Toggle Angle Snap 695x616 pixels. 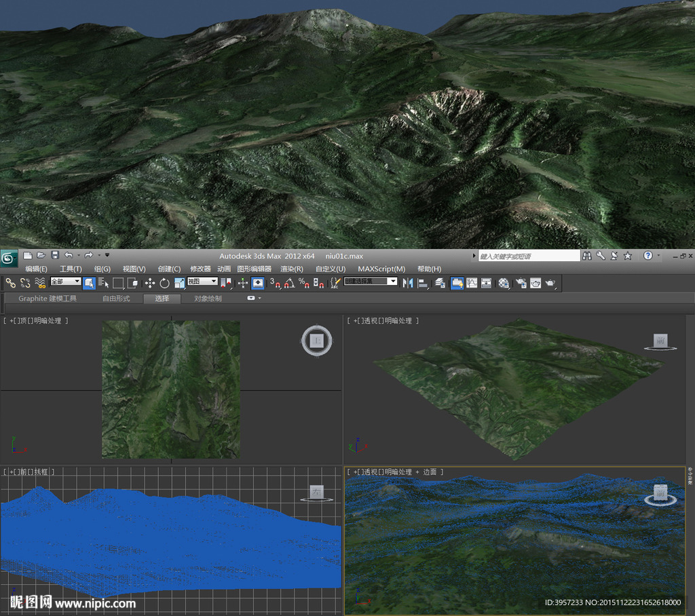[x=289, y=283]
